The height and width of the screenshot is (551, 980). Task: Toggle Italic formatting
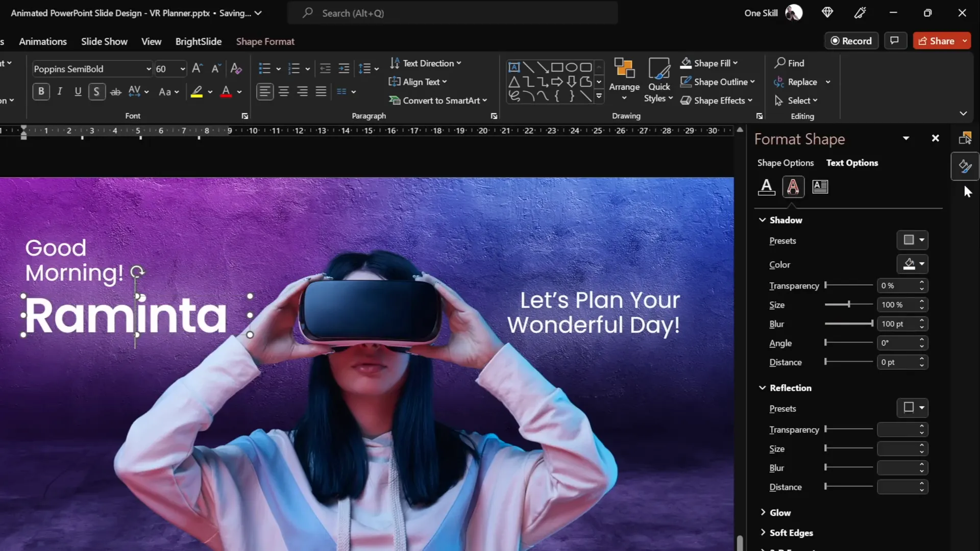(60, 92)
